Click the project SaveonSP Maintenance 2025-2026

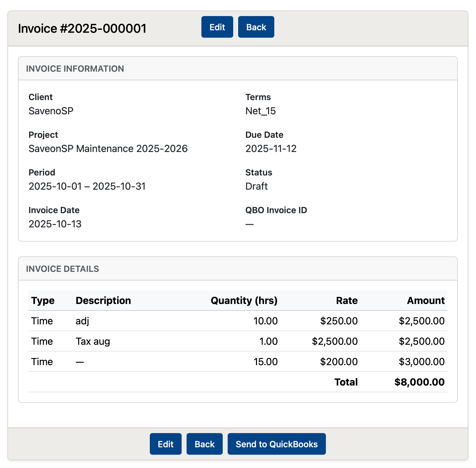pos(108,149)
